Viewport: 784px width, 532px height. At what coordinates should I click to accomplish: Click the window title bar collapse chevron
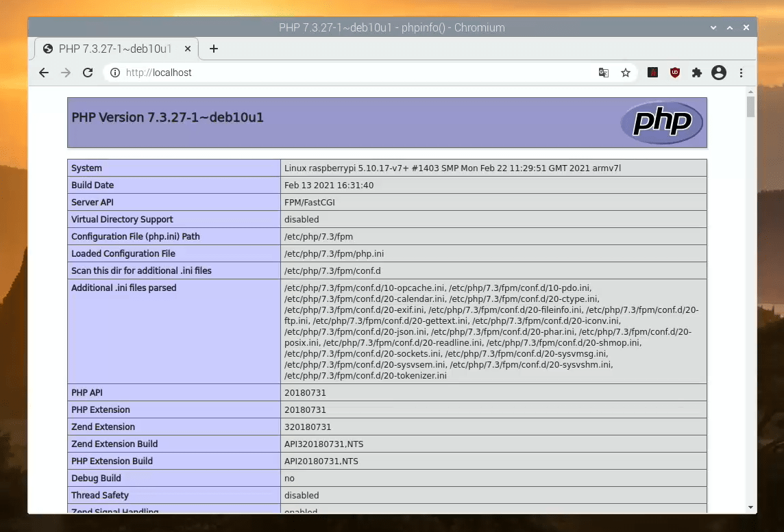[x=713, y=28]
